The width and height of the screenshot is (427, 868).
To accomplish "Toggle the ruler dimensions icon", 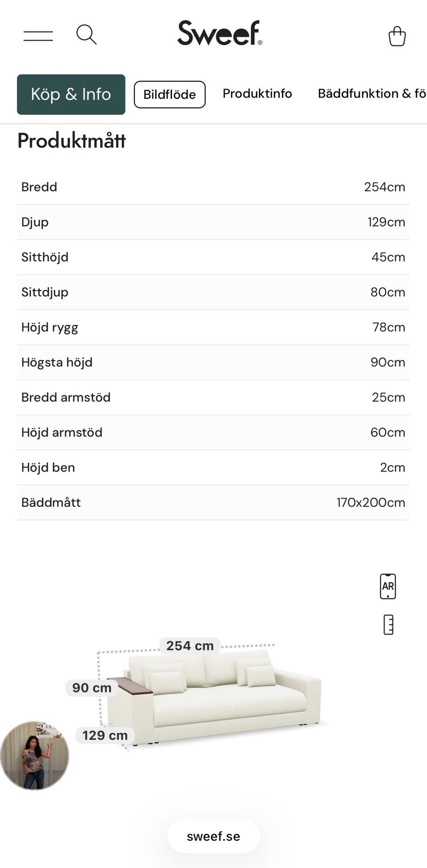I will (388, 625).
